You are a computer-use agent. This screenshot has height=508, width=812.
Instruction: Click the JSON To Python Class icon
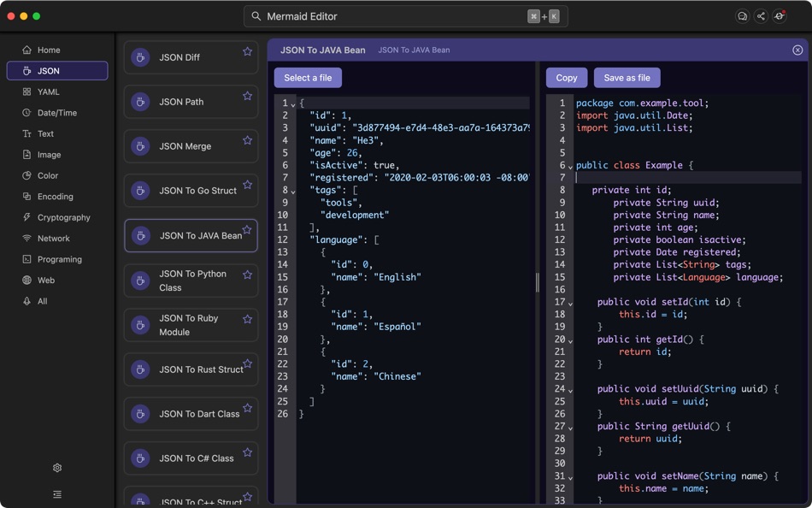coord(140,281)
